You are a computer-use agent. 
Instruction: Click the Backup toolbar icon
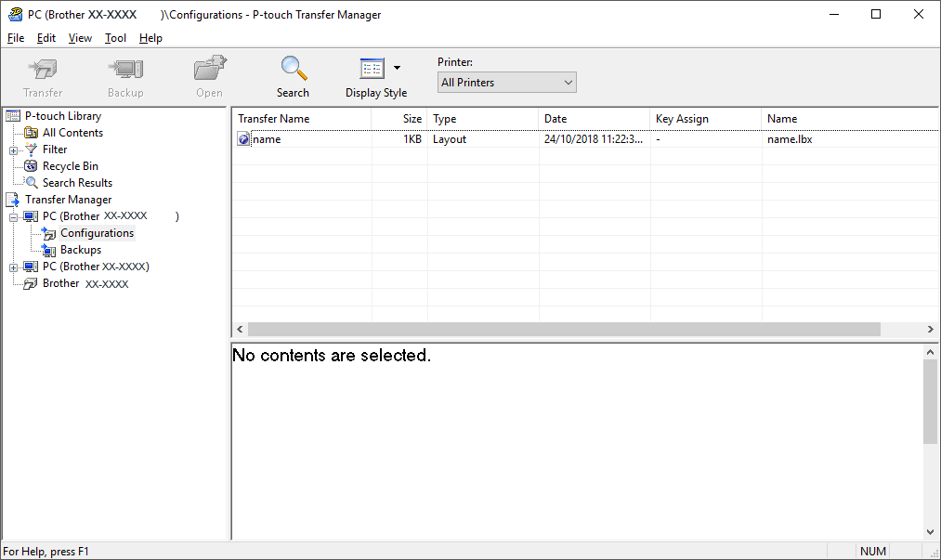coord(125,70)
